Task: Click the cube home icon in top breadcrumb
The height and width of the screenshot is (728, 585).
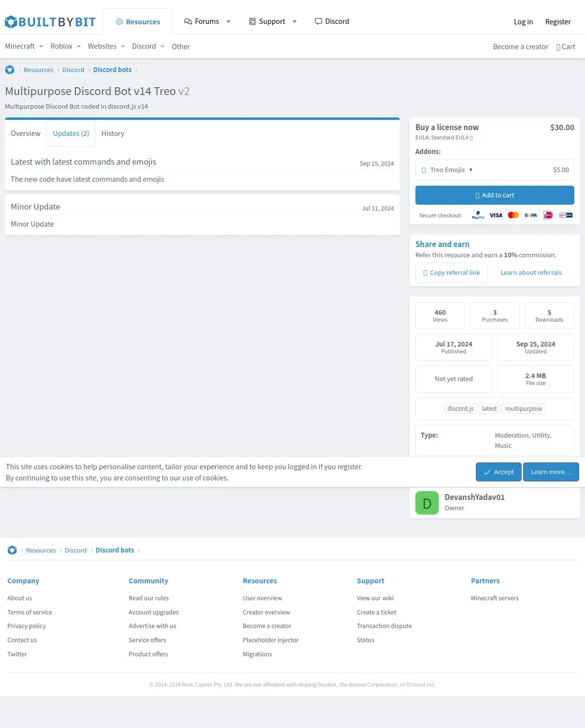Action: click(x=10, y=70)
